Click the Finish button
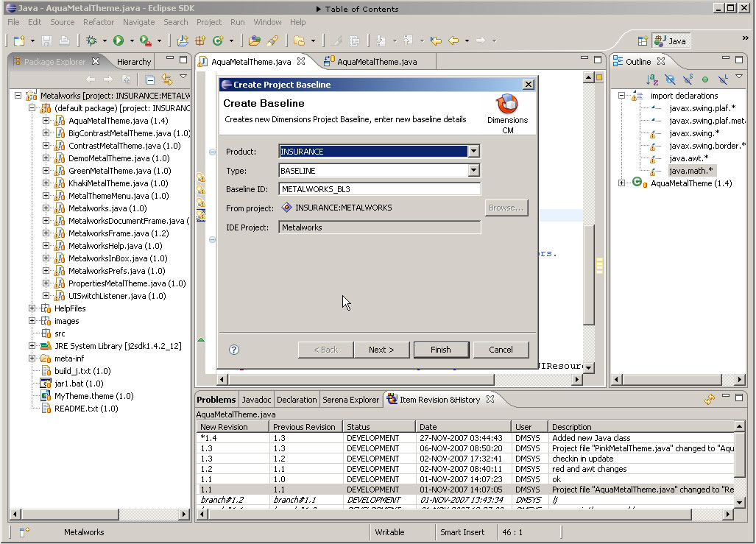Screen dimensions: 756x544 pyautogui.click(x=441, y=350)
